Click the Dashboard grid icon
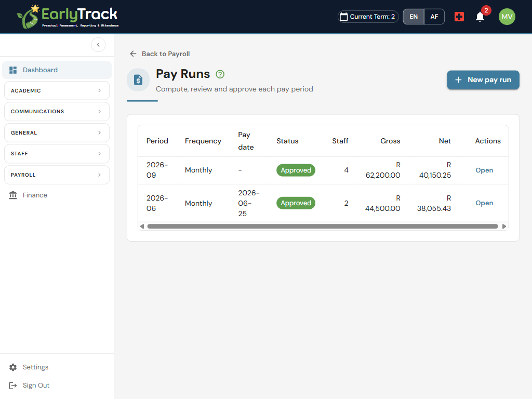 (x=13, y=70)
